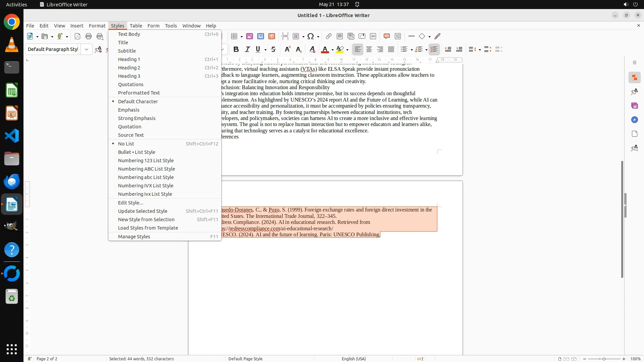Click the Insert Chart toolbar icon
Screen dimensions: 644x362
click(x=261, y=36)
